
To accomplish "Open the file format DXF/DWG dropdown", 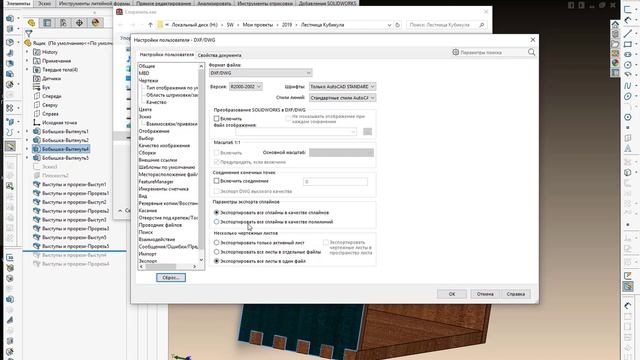I will click(x=260, y=73).
